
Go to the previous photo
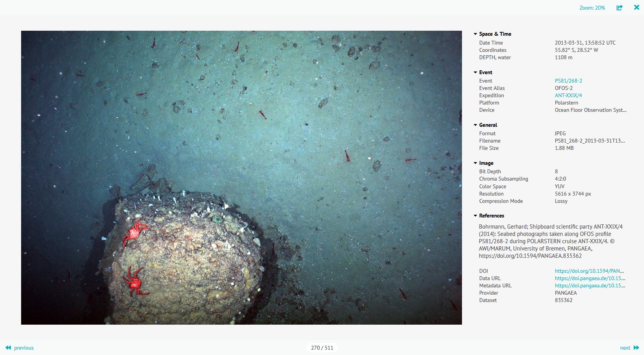24,348
